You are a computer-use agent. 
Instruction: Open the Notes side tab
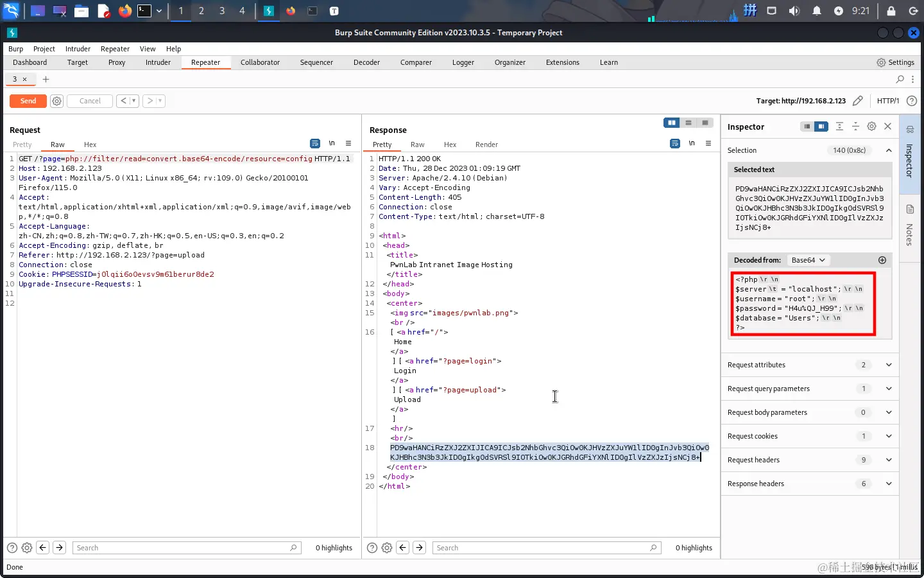click(x=910, y=227)
